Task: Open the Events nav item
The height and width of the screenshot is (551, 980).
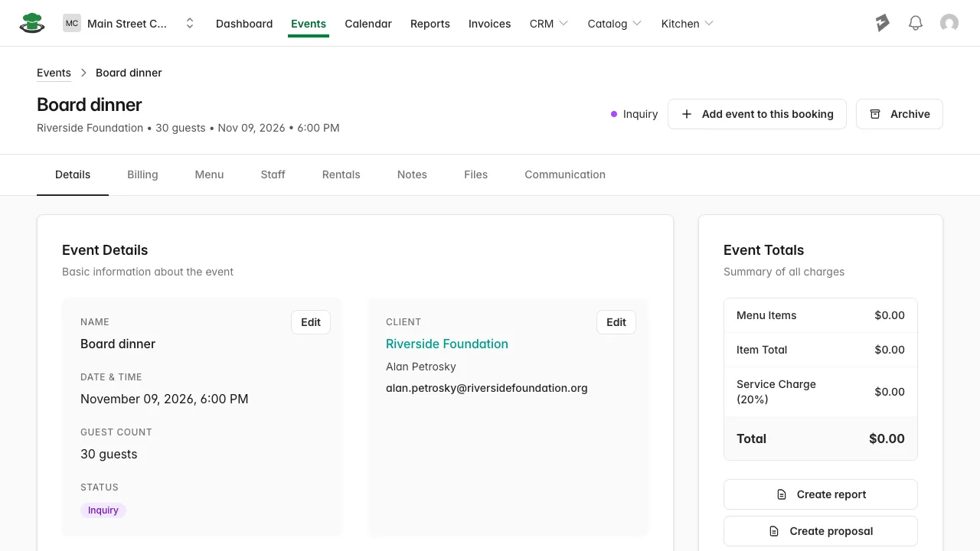Action: click(x=309, y=24)
